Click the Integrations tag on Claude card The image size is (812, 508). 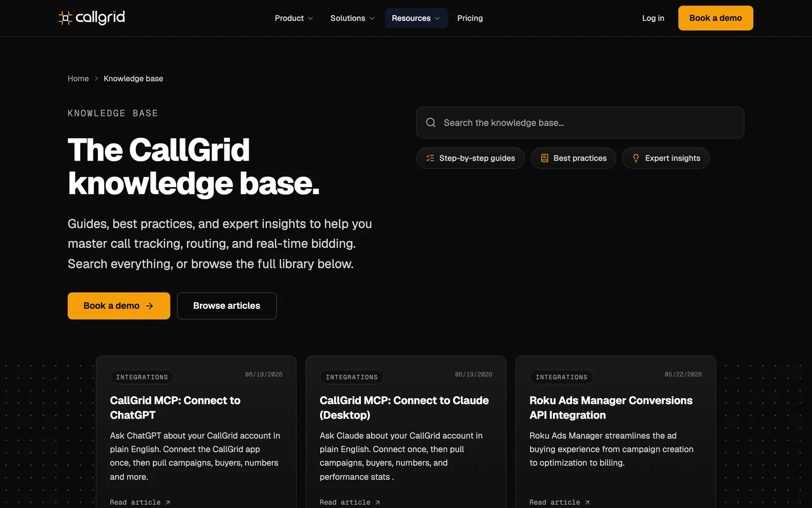click(352, 377)
